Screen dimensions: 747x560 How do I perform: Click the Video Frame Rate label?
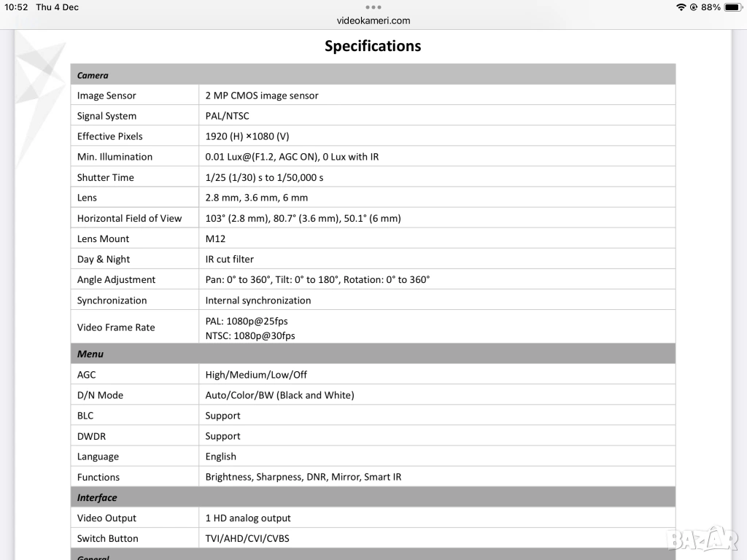(x=116, y=327)
